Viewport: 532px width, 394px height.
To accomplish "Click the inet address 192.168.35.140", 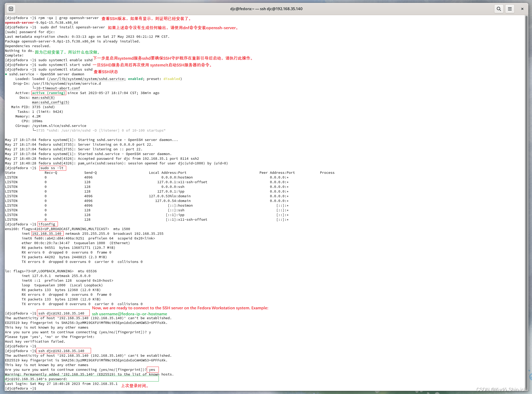I will pyautogui.click(x=47, y=234).
